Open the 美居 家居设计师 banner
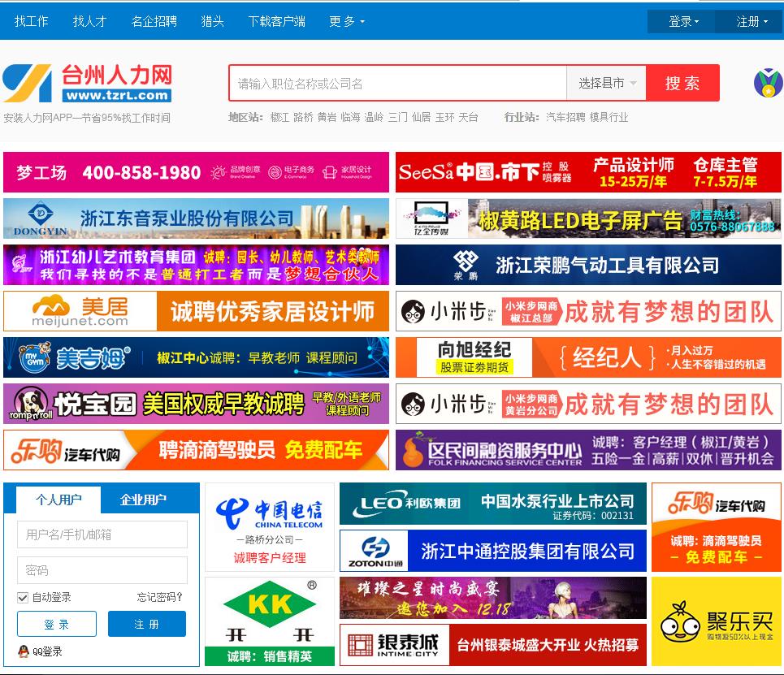Screen dimensions: 784x675 point(196,311)
